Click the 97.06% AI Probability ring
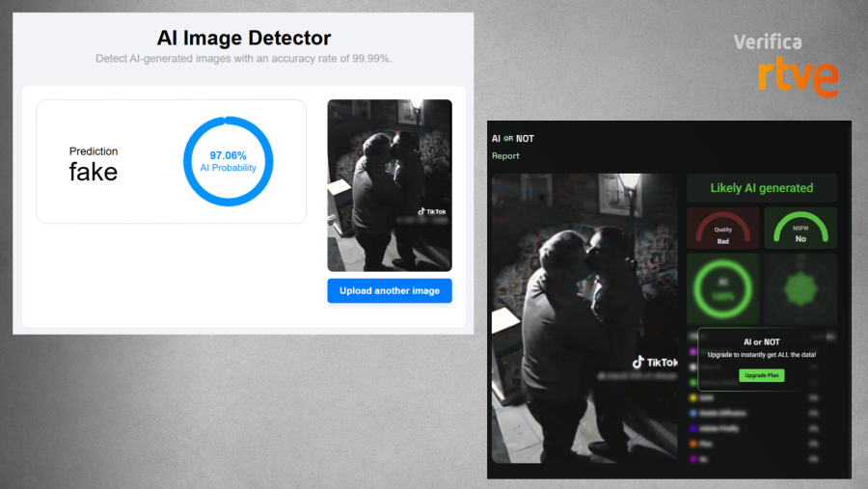The height and width of the screenshot is (489, 868). click(228, 161)
